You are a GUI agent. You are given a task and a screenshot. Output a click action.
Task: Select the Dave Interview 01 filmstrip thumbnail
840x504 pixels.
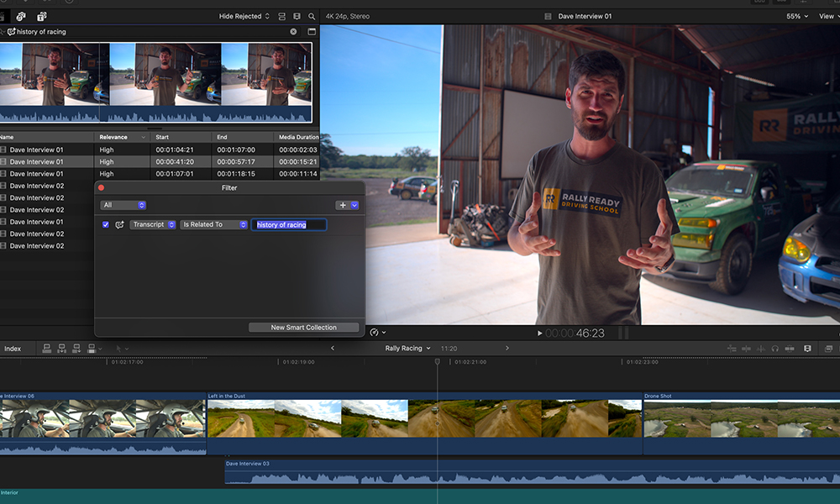pyautogui.click(x=155, y=82)
